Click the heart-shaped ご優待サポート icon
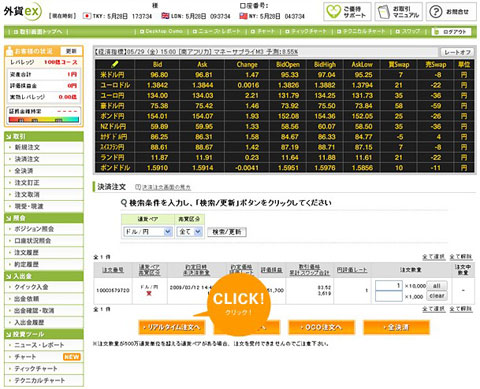This screenshot has width=480, height=389. coord(333,11)
